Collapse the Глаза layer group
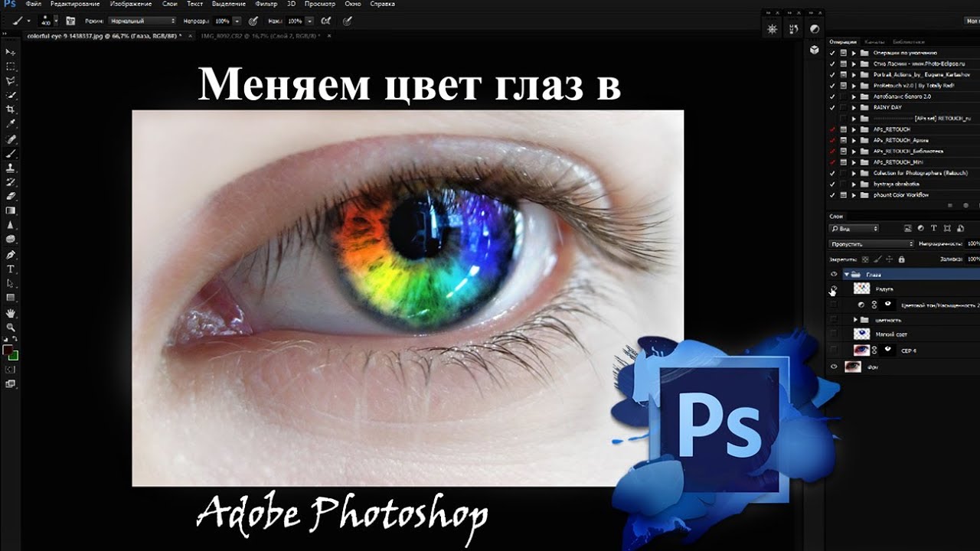Image resolution: width=980 pixels, height=551 pixels. point(845,274)
